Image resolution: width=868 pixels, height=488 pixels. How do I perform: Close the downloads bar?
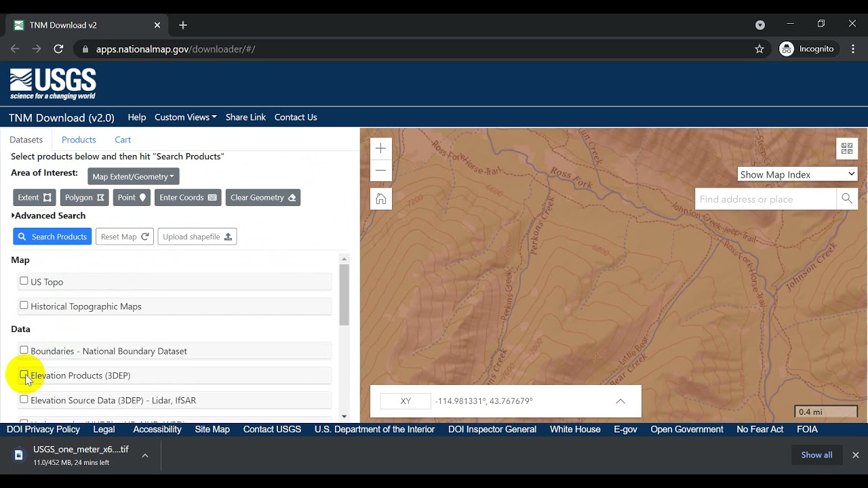856,455
